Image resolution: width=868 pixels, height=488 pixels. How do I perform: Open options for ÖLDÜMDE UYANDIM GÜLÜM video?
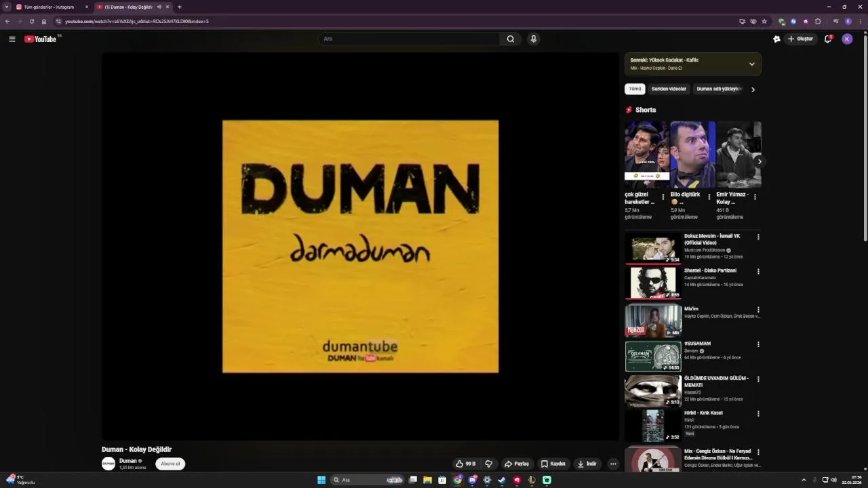758,379
